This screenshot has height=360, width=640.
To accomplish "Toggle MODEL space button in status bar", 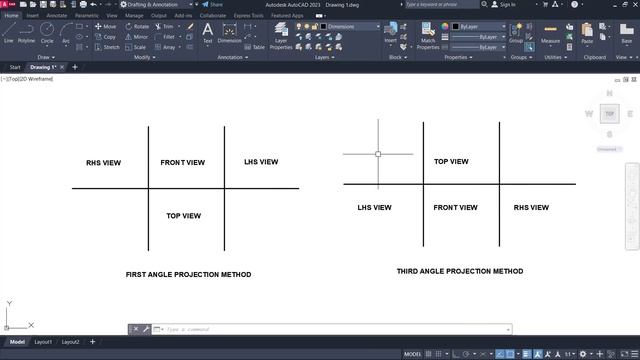I will [x=412, y=354].
